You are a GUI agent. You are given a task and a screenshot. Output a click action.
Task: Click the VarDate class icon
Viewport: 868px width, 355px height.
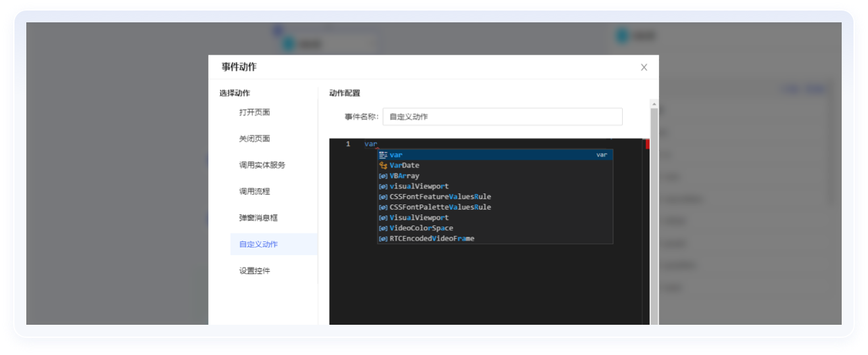point(383,166)
